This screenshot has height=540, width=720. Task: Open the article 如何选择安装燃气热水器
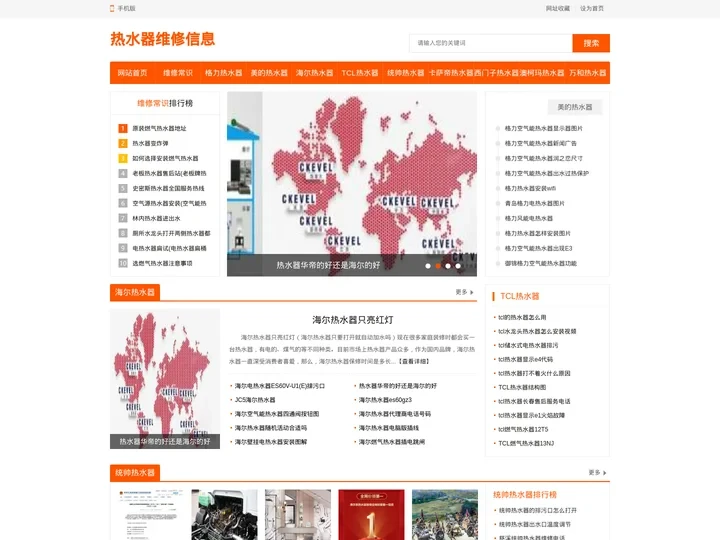(x=165, y=158)
